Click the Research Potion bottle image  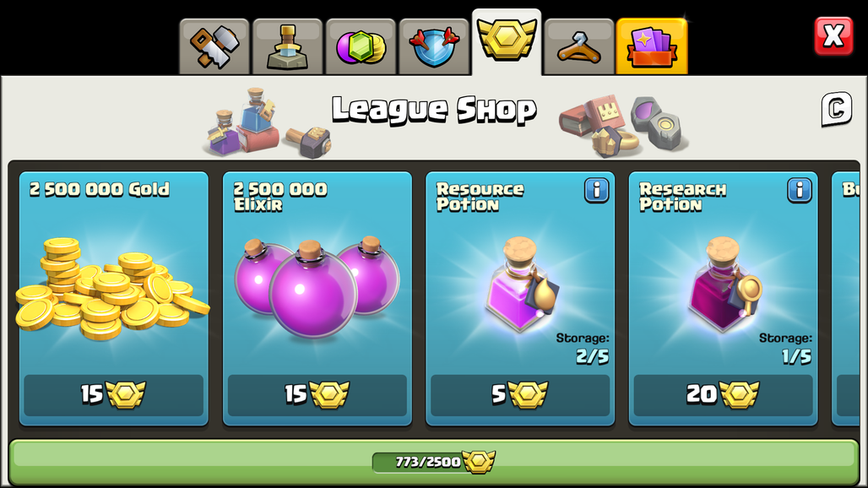click(724, 285)
